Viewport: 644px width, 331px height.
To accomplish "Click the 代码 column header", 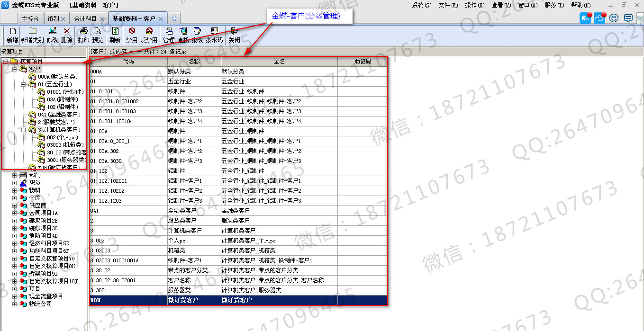I will pos(128,62).
